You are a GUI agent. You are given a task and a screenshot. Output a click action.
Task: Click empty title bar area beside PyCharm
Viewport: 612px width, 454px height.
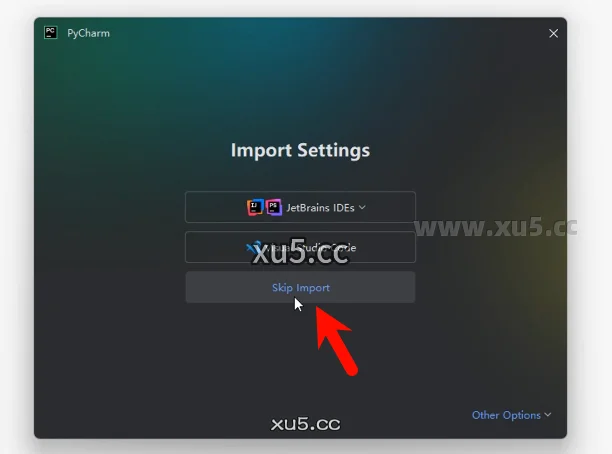click(312, 34)
